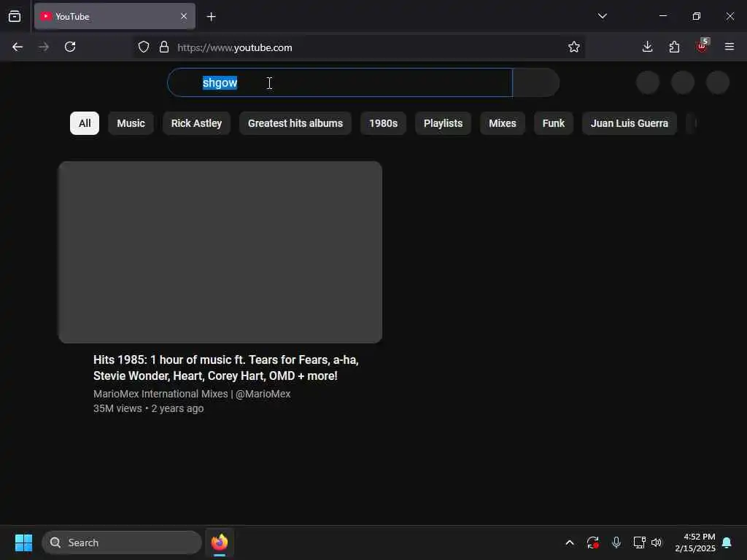Show hidden system tray icons

(569, 542)
